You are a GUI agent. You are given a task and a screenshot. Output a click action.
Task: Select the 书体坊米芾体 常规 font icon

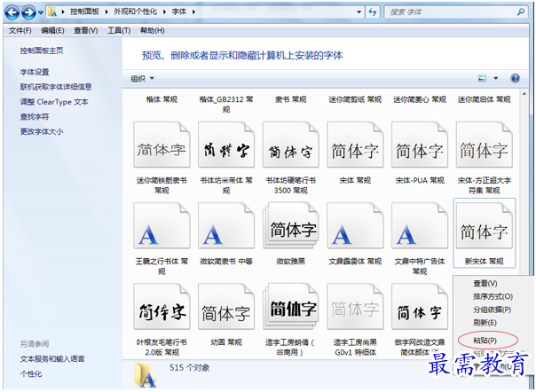pos(226,145)
